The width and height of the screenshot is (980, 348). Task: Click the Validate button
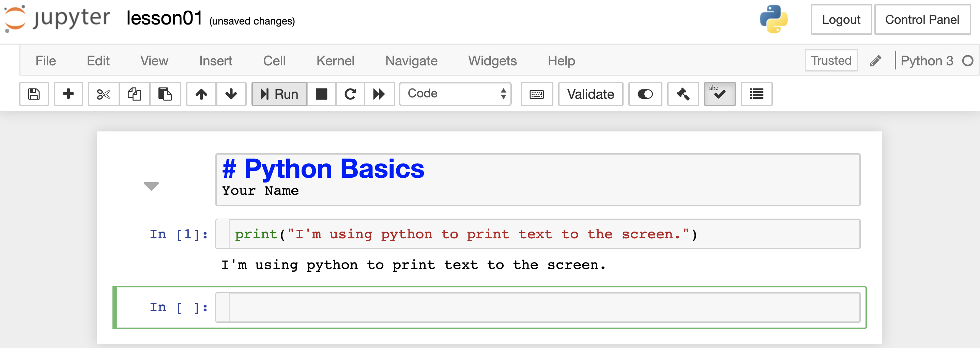[591, 94]
